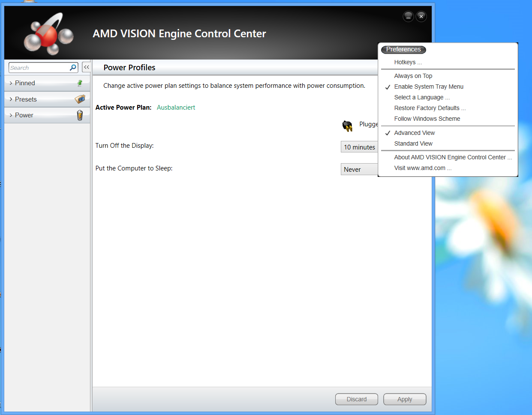Select Advanced View option
Viewport: 532px width, 415px height.
[415, 133]
